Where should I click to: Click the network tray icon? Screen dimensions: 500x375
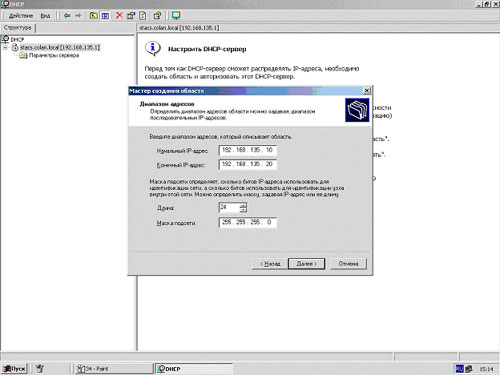pos(469,368)
